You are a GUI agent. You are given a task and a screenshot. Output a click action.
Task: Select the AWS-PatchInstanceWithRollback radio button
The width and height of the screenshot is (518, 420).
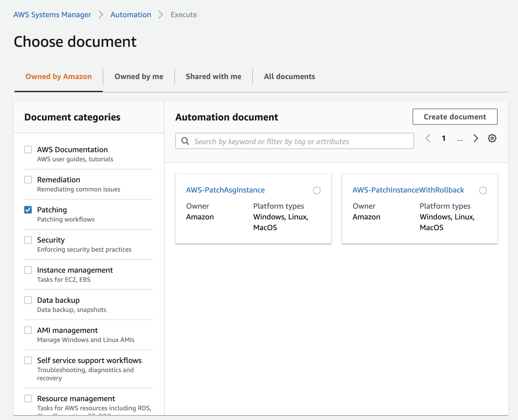483,190
